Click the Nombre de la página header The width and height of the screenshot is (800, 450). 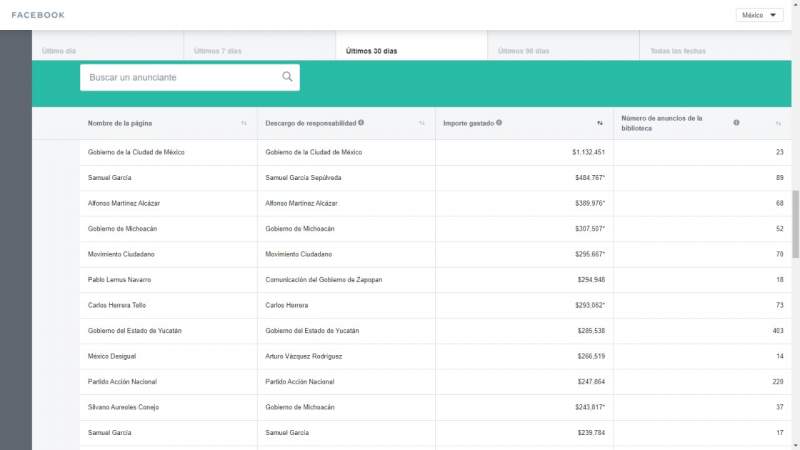tap(120, 123)
